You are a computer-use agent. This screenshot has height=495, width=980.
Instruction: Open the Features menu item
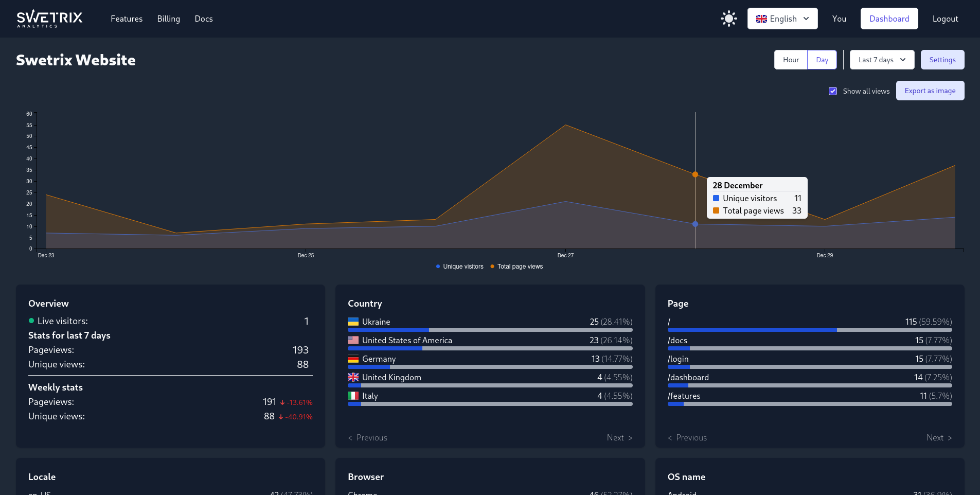(x=127, y=19)
